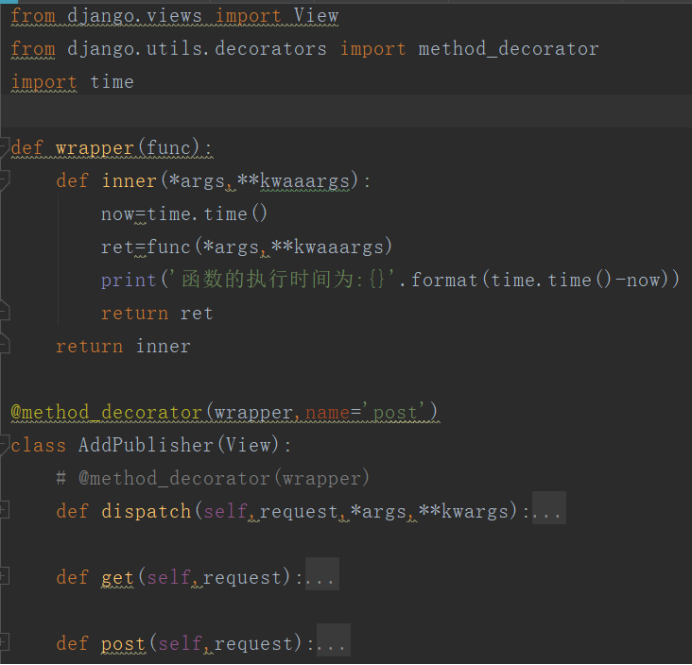This screenshot has height=665, width=692.
Task: Collapse the inner function fold marker
Action: tap(4, 181)
